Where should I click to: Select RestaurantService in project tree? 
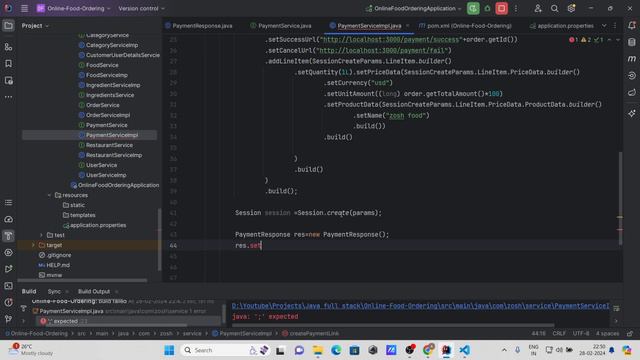click(x=109, y=145)
